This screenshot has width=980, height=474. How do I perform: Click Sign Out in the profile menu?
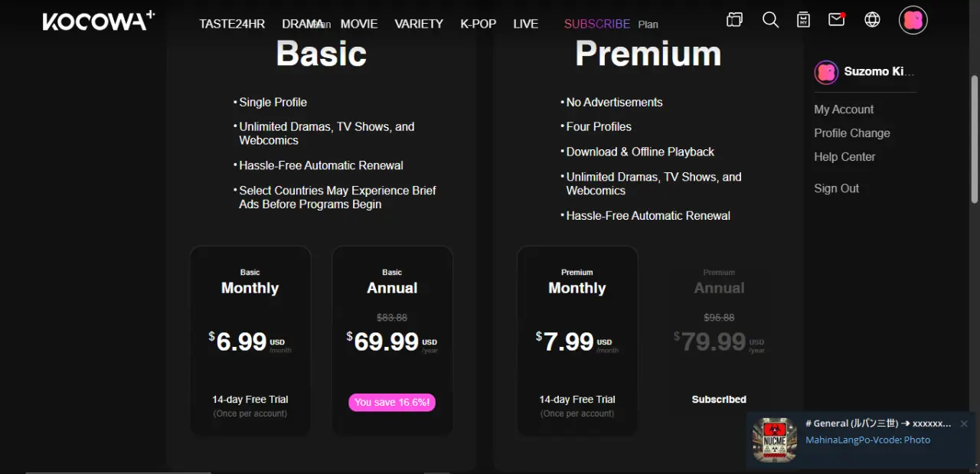click(x=837, y=188)
